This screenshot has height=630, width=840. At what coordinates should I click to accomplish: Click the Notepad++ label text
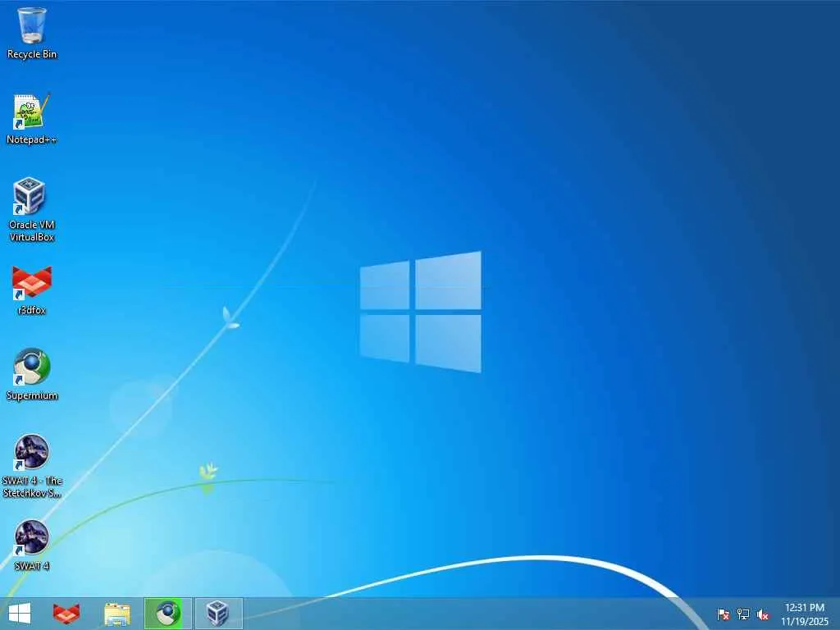click(32, 139)
